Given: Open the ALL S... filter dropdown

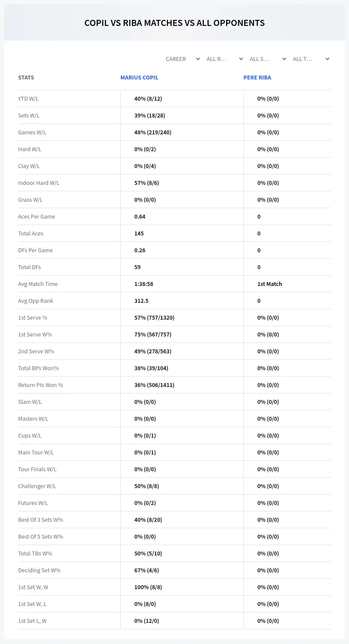Looking at the screenshot, I should (x=268, y=59).
